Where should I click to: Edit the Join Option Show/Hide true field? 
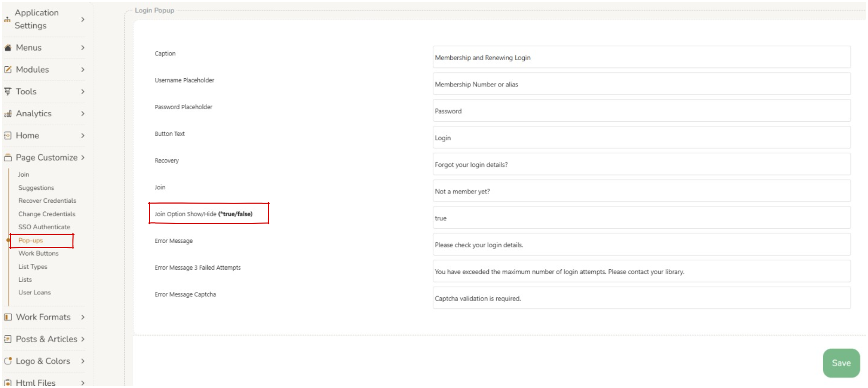[x=641, y=218]
